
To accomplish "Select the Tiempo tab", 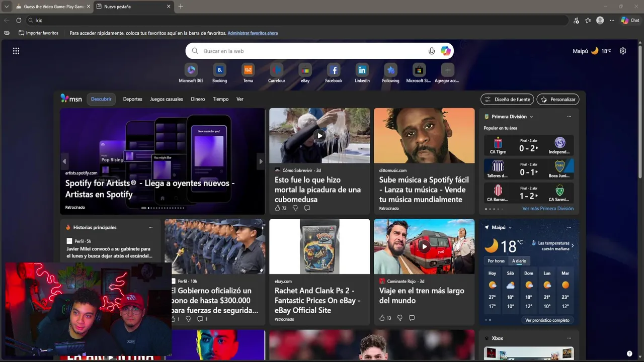I will click(220, 99).
